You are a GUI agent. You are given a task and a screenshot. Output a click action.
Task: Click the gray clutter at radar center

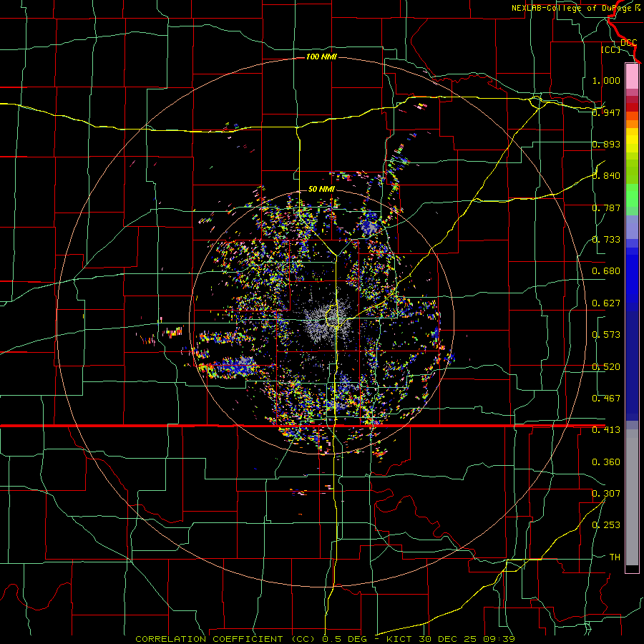coord(326,318)
